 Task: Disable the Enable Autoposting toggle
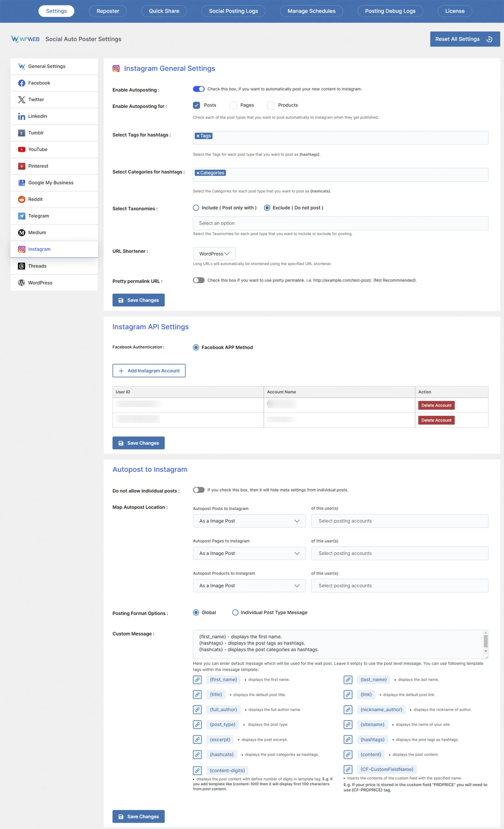pos(199,89)
